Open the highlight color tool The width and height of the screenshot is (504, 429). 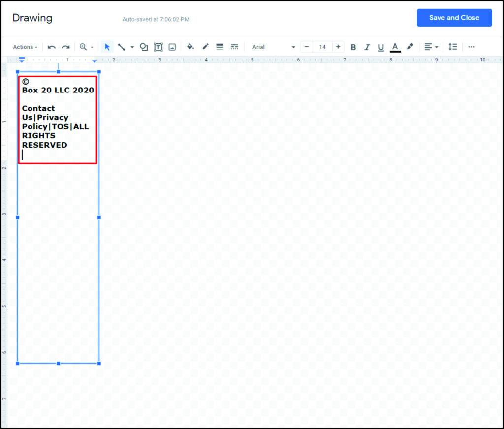pyautogui.click(x=410, y=47)
